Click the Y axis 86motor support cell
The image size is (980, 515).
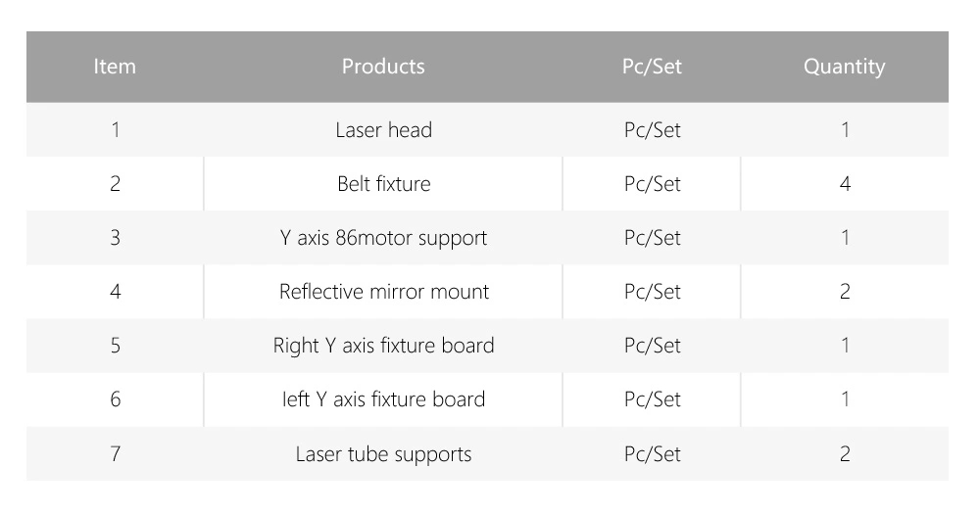383,237
